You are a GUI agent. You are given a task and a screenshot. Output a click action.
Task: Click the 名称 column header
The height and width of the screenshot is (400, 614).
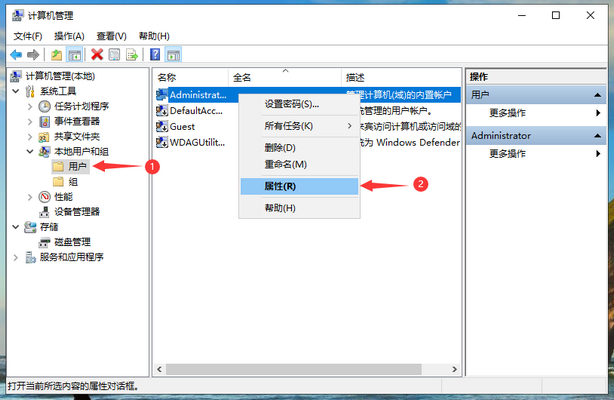tap(167, 77)
